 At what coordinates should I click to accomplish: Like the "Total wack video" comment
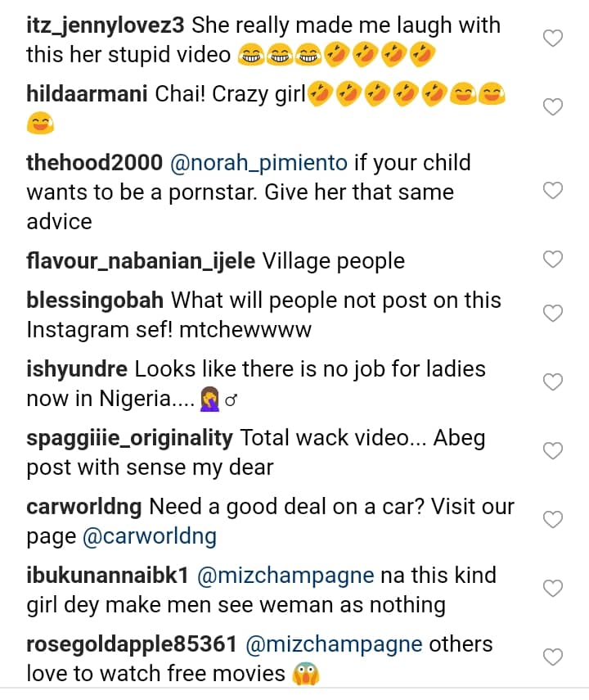(554, 451)
